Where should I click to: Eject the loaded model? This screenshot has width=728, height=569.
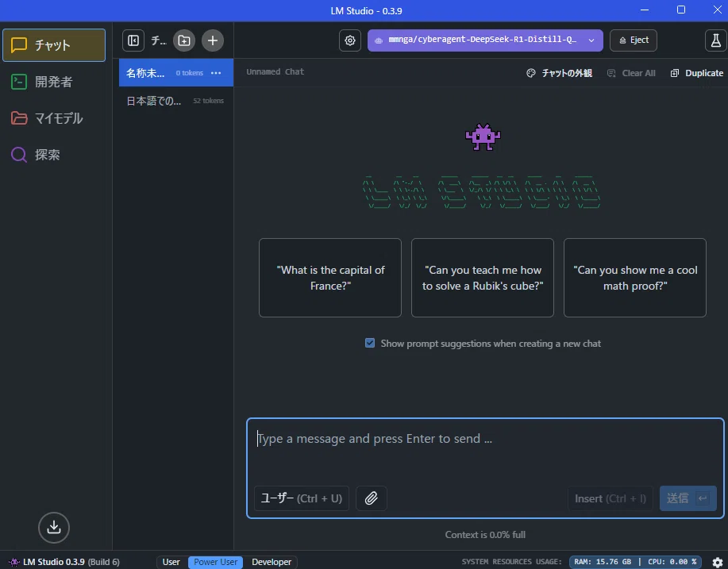(634, 40)
